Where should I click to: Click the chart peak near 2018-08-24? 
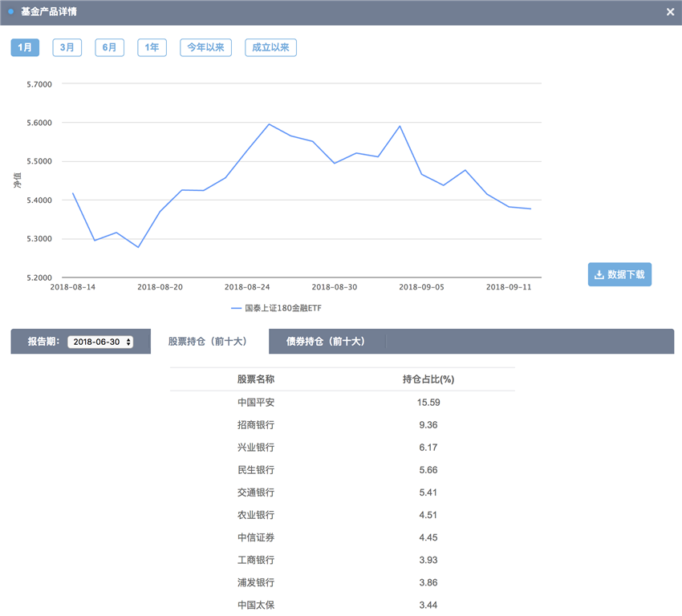coord(269,124)
